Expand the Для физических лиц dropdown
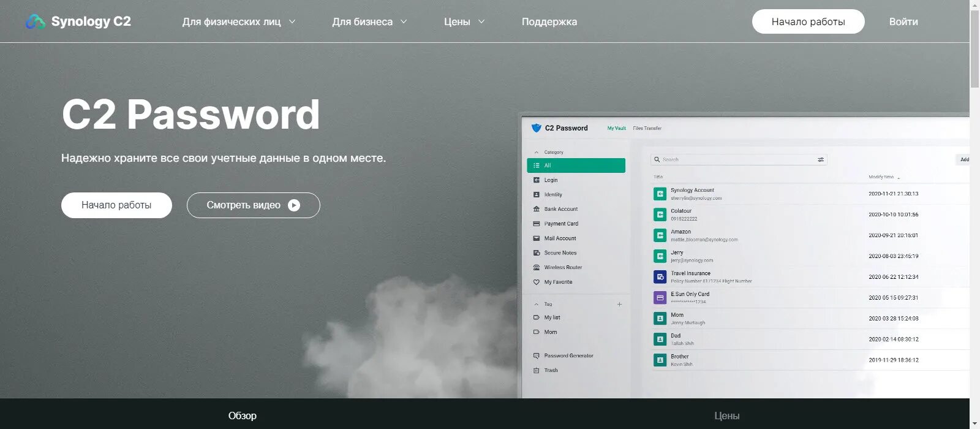 [x=239, y=21]
